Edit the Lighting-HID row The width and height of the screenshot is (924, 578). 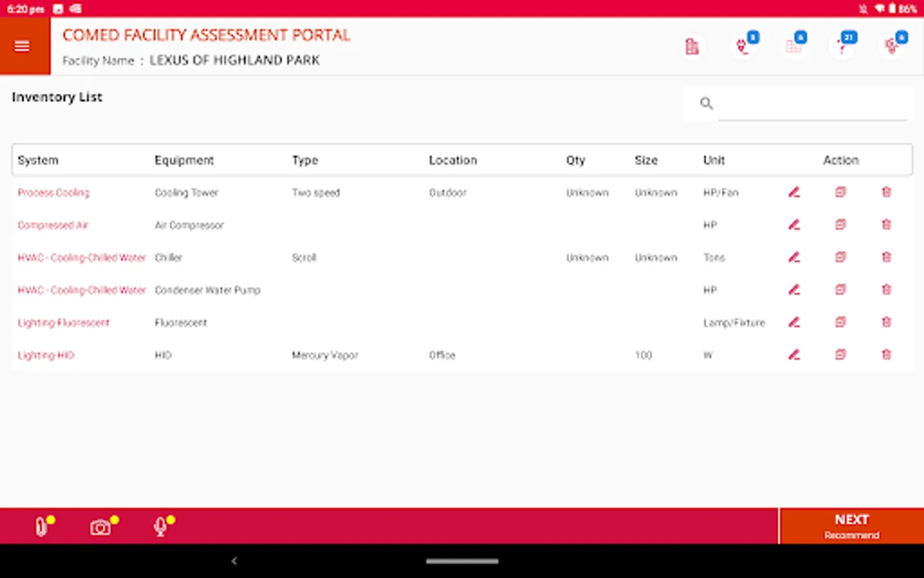(x=794, y=355)
